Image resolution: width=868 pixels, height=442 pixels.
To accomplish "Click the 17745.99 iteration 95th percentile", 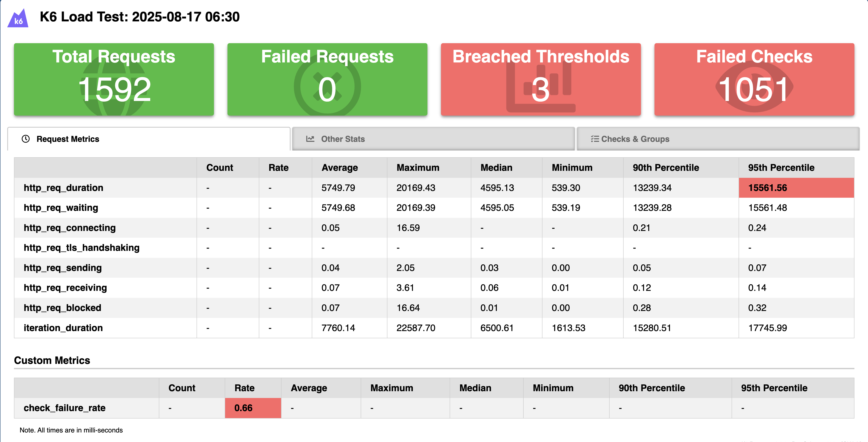I will (x=768, y=328).
